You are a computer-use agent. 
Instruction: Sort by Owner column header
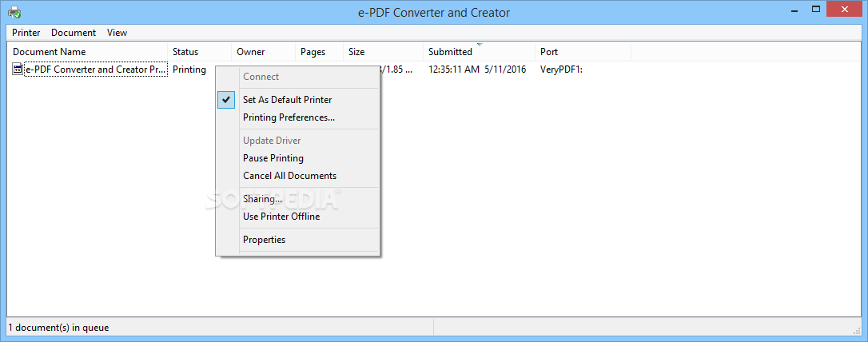[x=264, y=52]
